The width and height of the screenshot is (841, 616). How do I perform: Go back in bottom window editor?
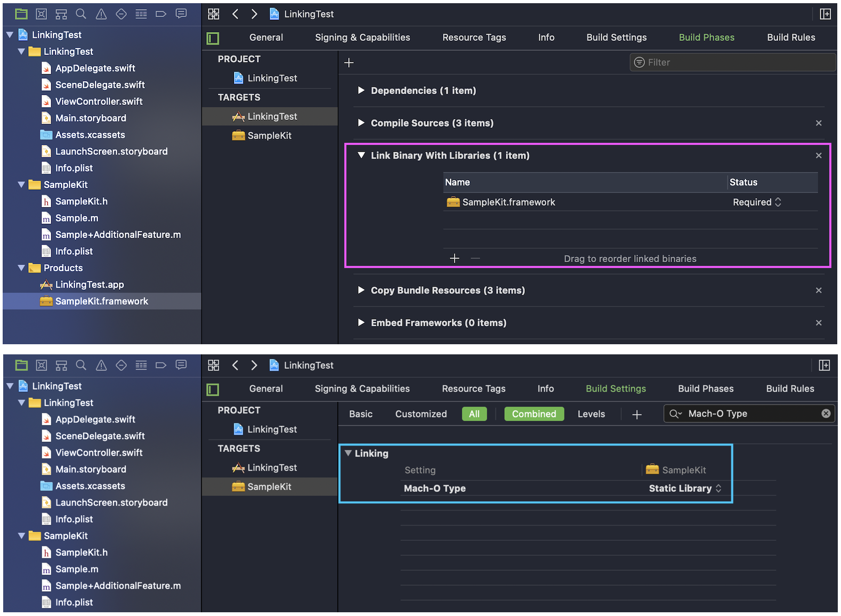(235, 365)
